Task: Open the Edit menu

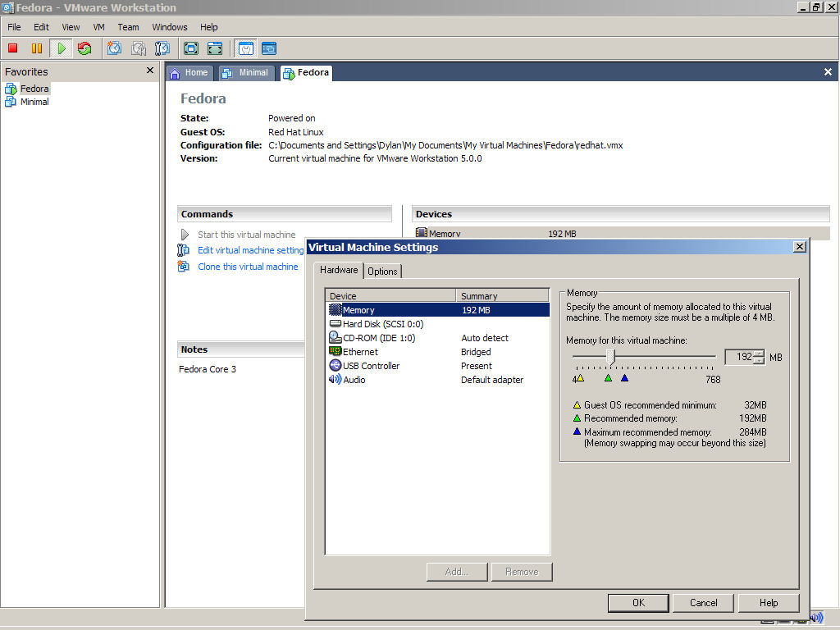Action: click(x=41, y=27)
